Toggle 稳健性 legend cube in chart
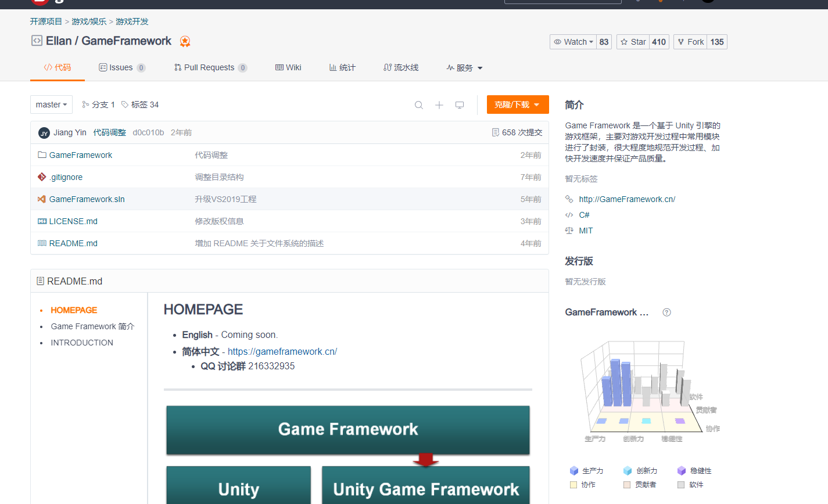Viewport: 828px width, 504px height. coord(682,471)
